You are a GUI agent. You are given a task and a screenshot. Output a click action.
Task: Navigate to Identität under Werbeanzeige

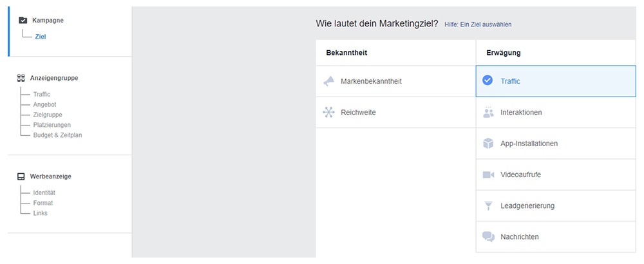click(x=44, y=193)
